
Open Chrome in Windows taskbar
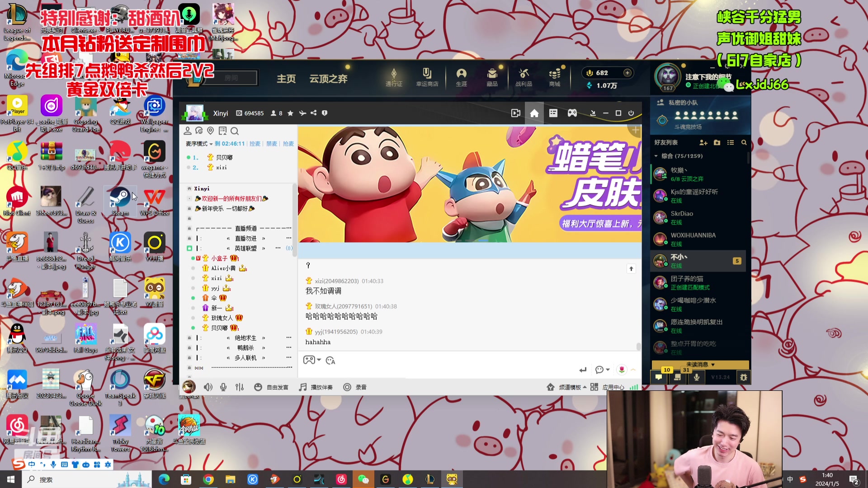pyautogui.click(x=208, y=479)
